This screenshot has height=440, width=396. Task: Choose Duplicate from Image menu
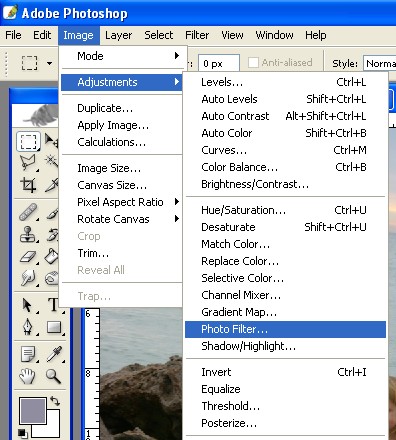tap(121, 108)
